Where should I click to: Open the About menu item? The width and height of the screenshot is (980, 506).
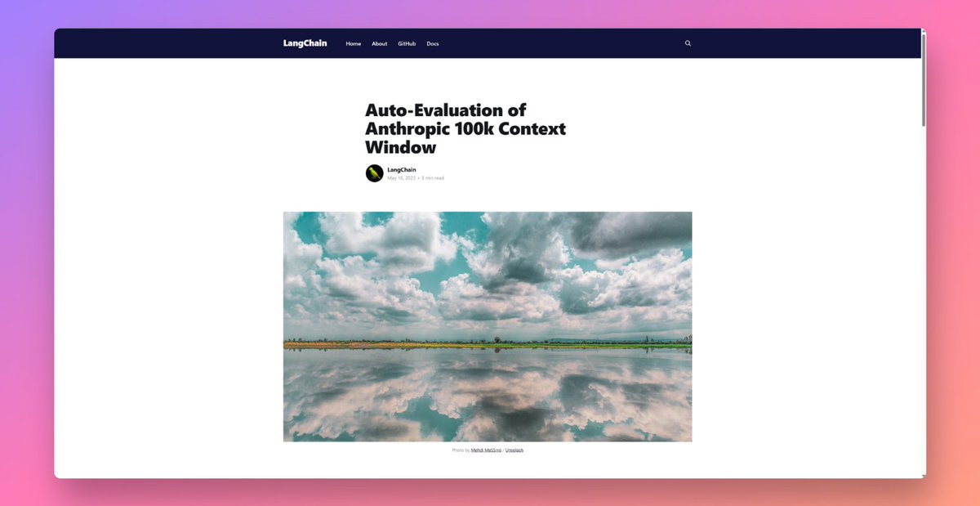380,44
